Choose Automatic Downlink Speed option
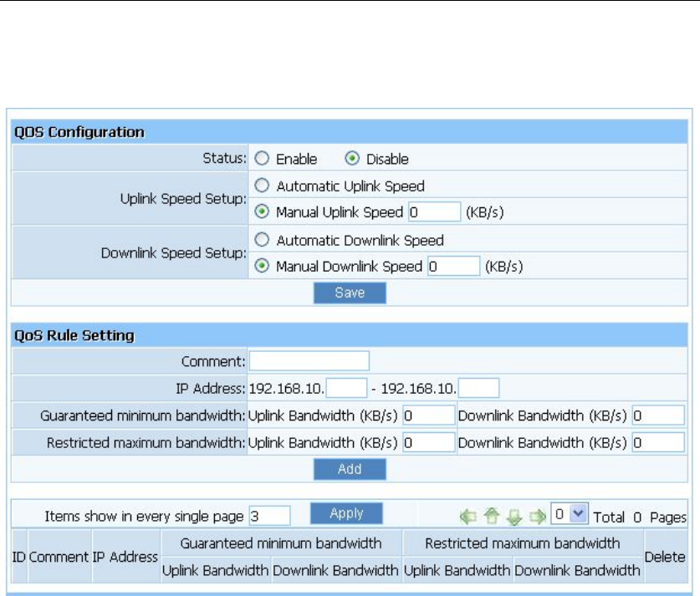 (x=262, y=240)
